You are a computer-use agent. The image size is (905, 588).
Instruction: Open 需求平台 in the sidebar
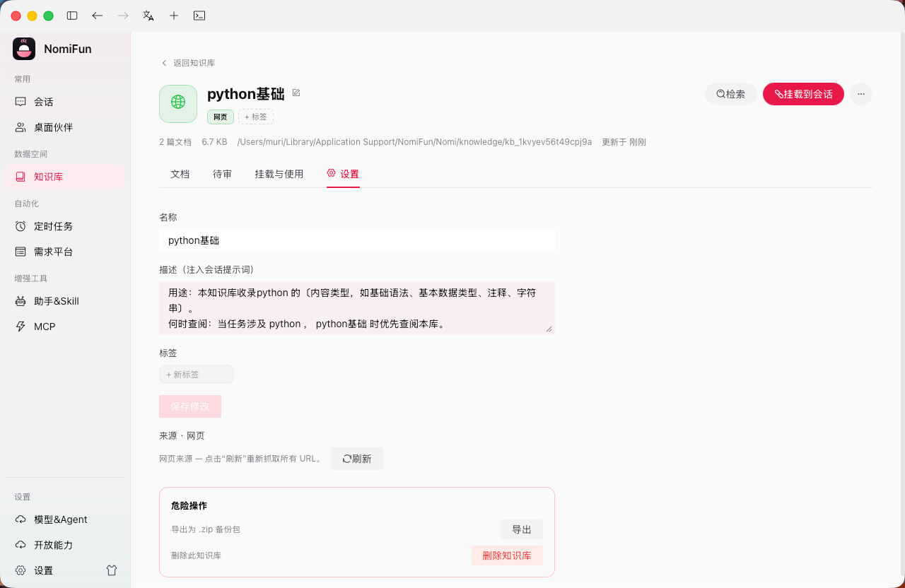point(65,252)
